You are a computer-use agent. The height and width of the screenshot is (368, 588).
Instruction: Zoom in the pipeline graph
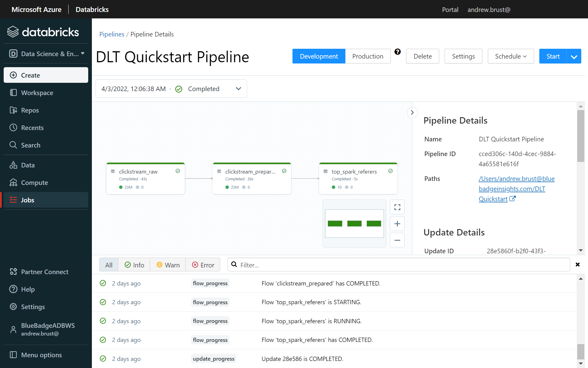pos(397,224)
